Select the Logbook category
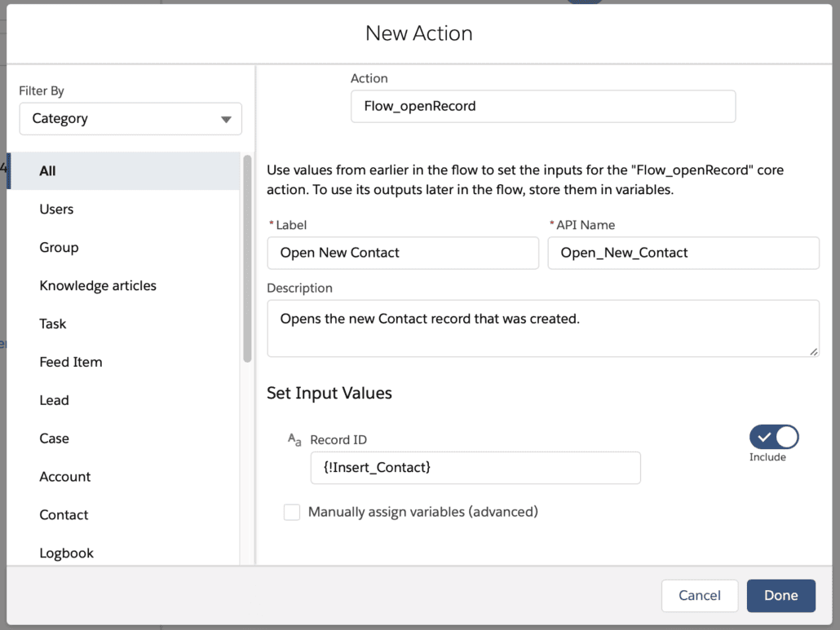 coord(124,551)
